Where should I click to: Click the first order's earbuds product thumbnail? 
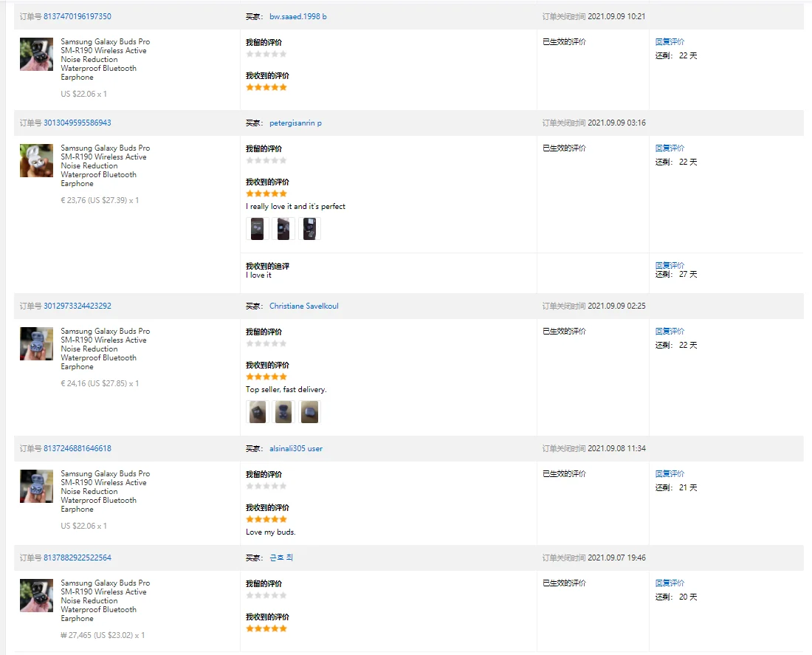tap(36, 54)
